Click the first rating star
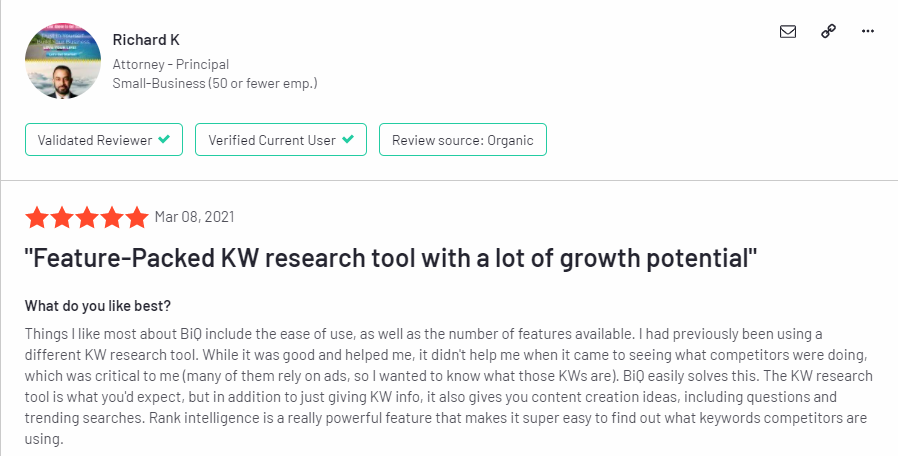 tap(37, 218)
